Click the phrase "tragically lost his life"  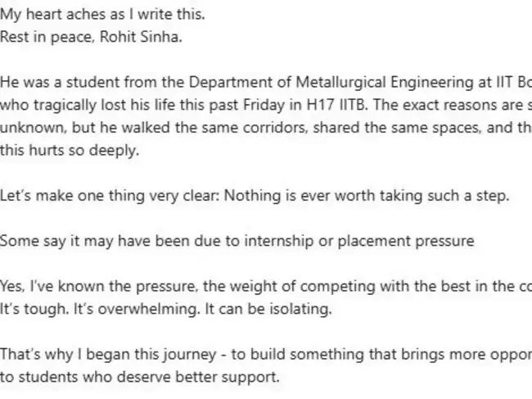click(100, 106)
